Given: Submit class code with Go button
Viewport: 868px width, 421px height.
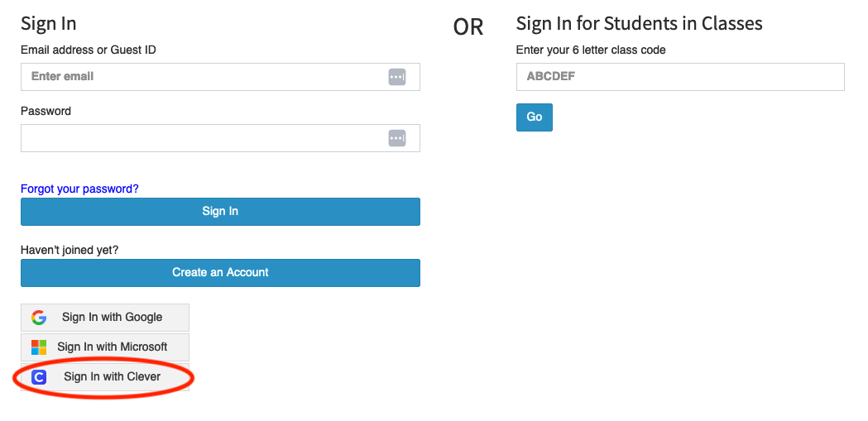Looking at the screenshot, I should pos(534,117).
